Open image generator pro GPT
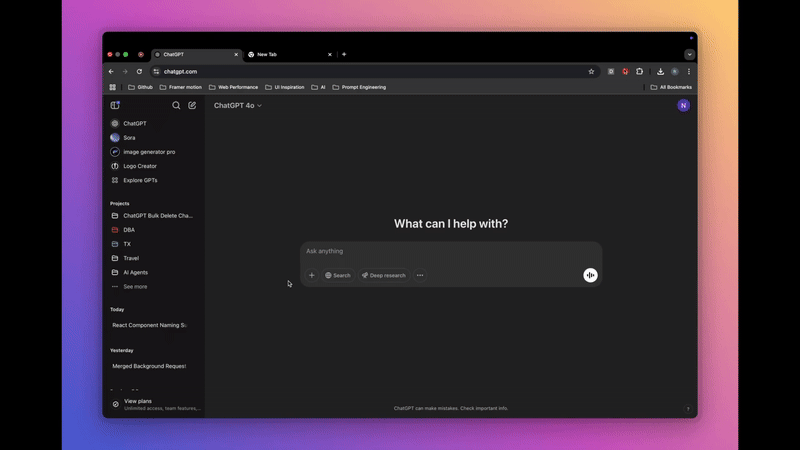 tap(154, 152)
